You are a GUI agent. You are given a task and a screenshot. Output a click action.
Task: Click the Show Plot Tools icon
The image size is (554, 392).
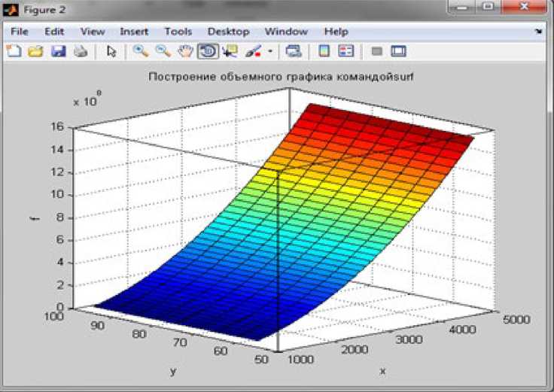click(x=398, y=51)
